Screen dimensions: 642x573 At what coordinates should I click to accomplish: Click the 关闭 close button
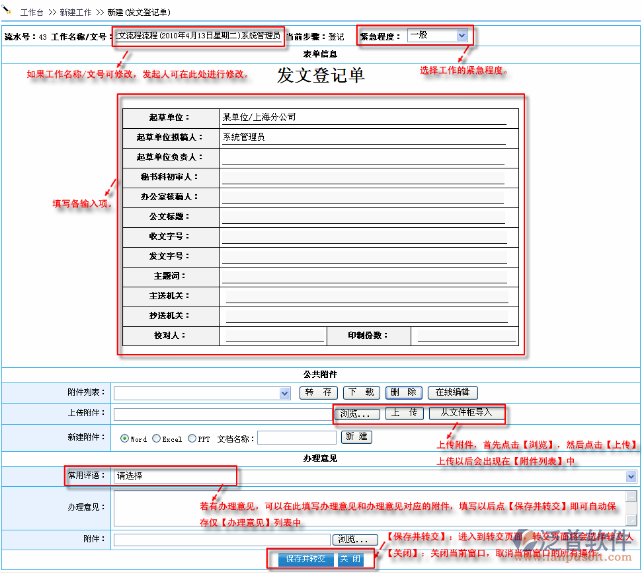pyautogui.click(x=350, y=559)
